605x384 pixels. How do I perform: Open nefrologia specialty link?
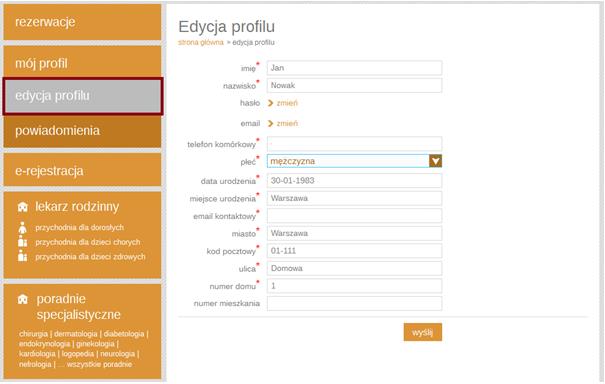click(x=35, y=364)
